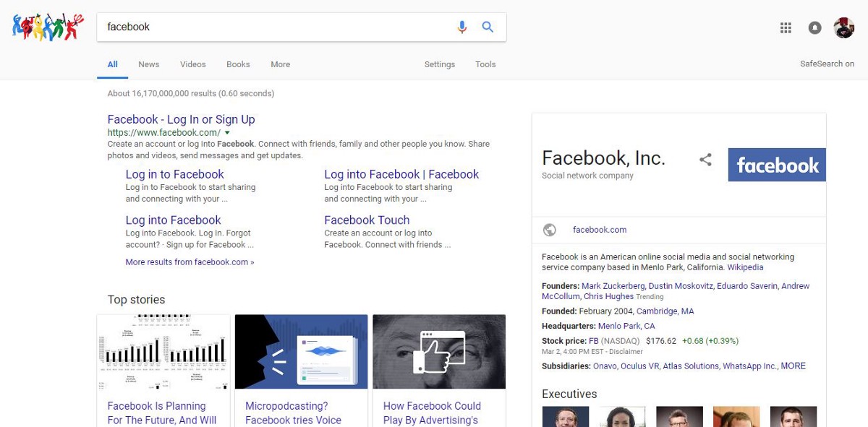Open the bar charts story thumbnail

pyautogui.click(x=163, y=353)
